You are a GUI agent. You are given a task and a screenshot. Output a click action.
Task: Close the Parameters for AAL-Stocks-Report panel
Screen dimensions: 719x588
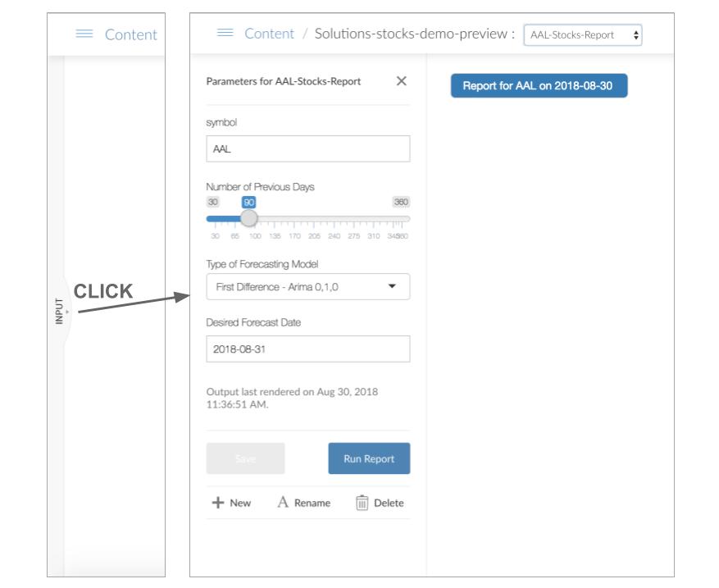[401, 81]
